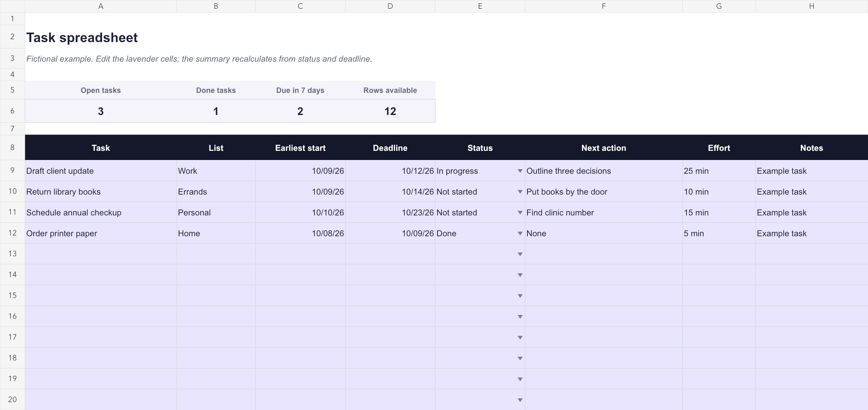The height and width of the screenshot is (410, 868).
Task: Click the '15 min' effort cell
Action: pos(719,212)
